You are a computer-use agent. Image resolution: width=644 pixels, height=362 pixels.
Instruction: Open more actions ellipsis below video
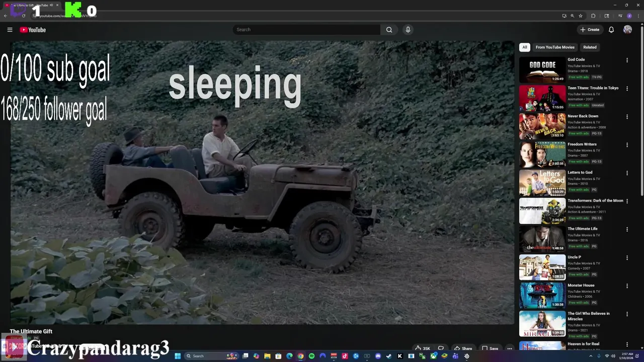(510, 348)
